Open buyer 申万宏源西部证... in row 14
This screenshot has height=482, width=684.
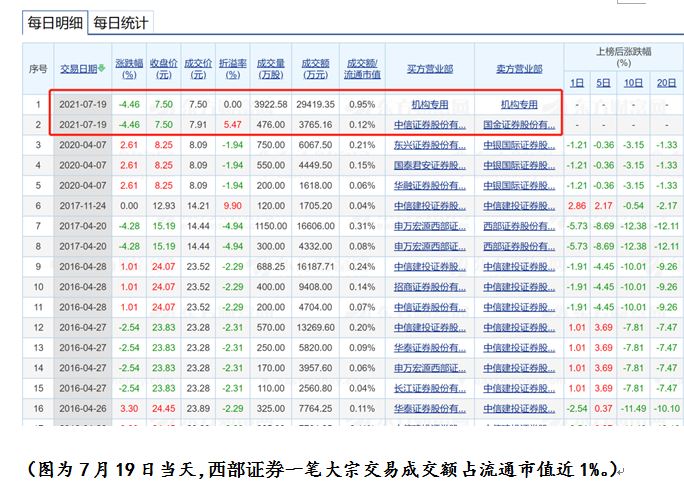(x=430, y=368)
